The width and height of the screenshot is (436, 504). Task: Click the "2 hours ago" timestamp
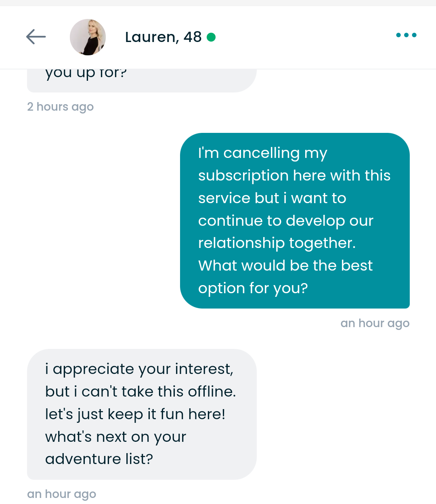click(60, 107)
